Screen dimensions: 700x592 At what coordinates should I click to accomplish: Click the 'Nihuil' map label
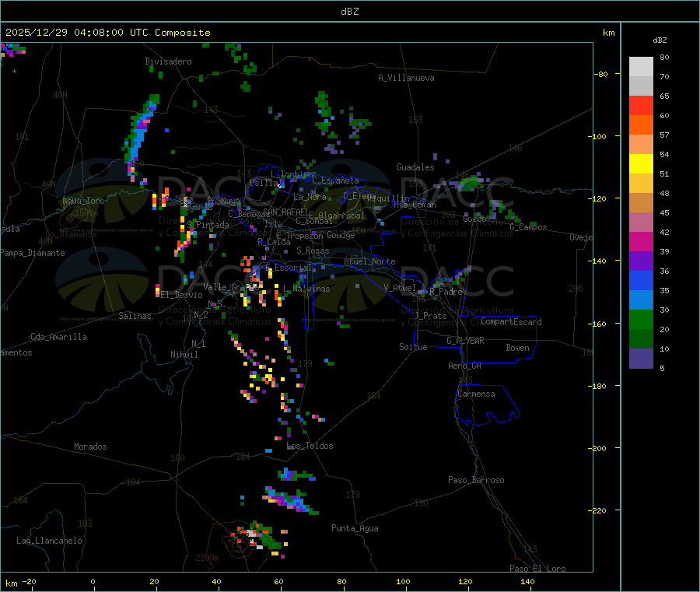(x=184, y=355)
